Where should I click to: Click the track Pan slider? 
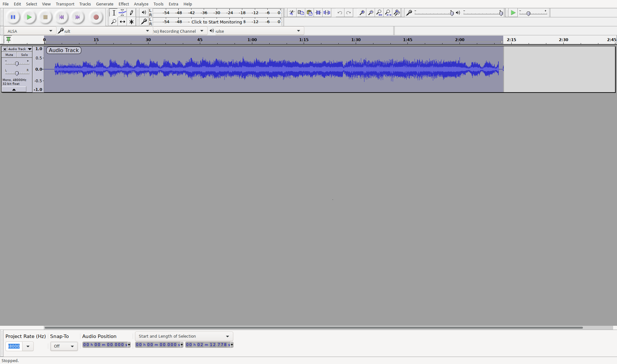tap(17, 73)
